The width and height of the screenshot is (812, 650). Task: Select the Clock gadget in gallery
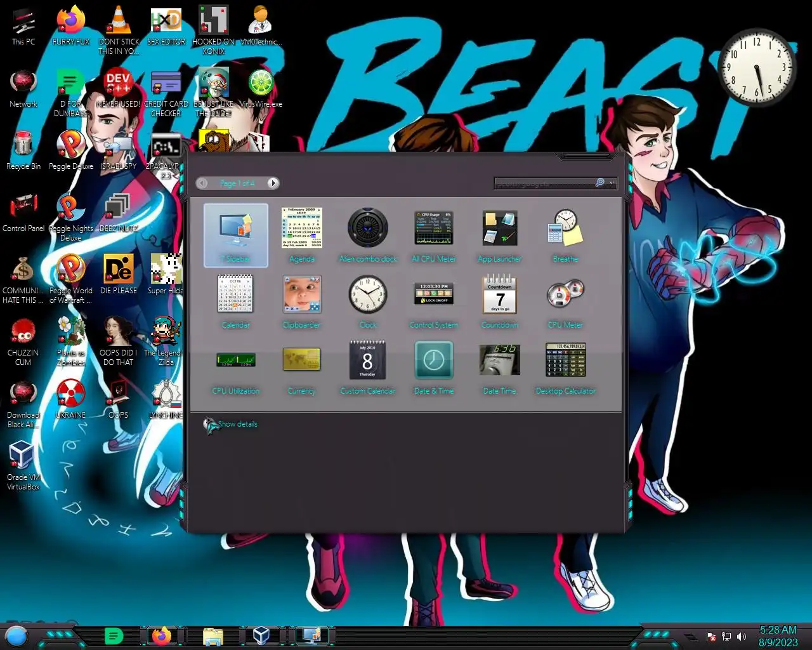coord(368,302)
